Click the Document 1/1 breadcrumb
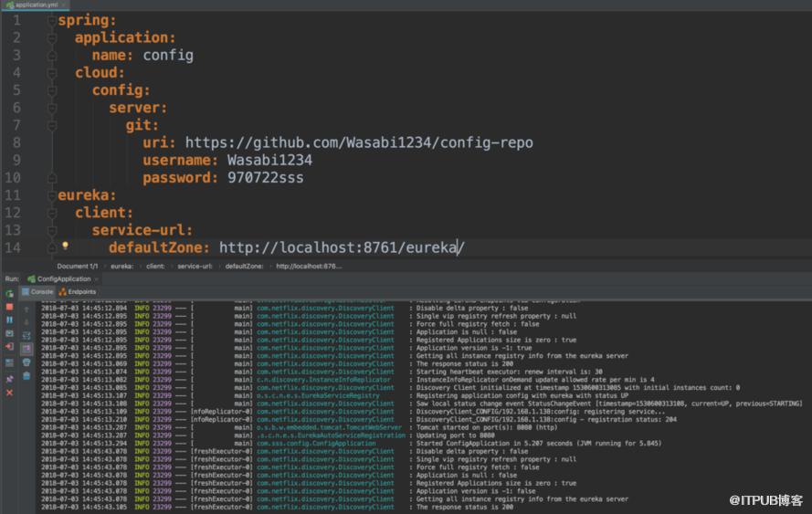This screenshot has width=812, height=514. point(77,266)
